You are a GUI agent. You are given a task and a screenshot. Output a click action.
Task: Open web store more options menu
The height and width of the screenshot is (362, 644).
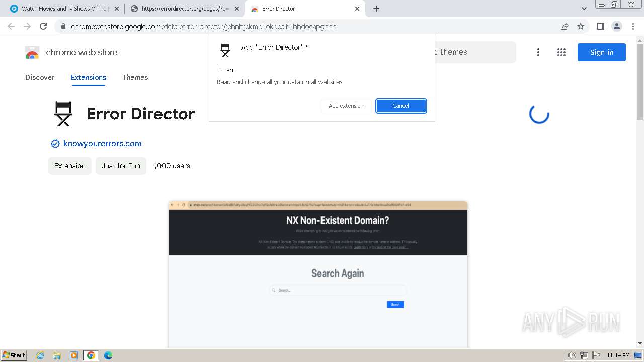pyautogui.click(x=538, y=52)
